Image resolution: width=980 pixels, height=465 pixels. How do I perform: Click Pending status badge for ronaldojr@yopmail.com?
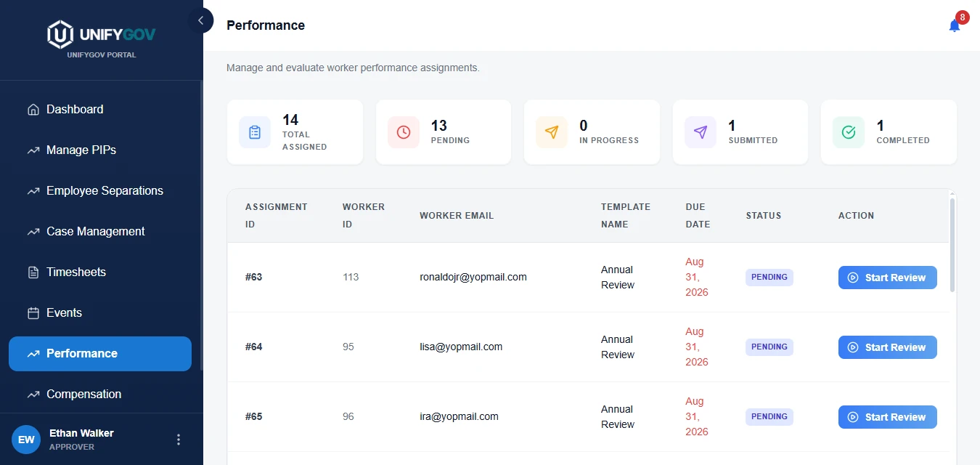pos(769,278)
